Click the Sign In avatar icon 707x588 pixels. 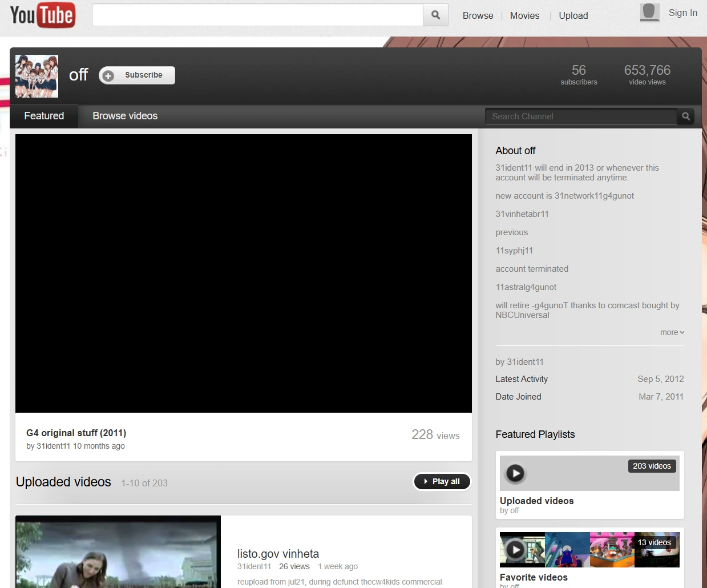point(649,12)
